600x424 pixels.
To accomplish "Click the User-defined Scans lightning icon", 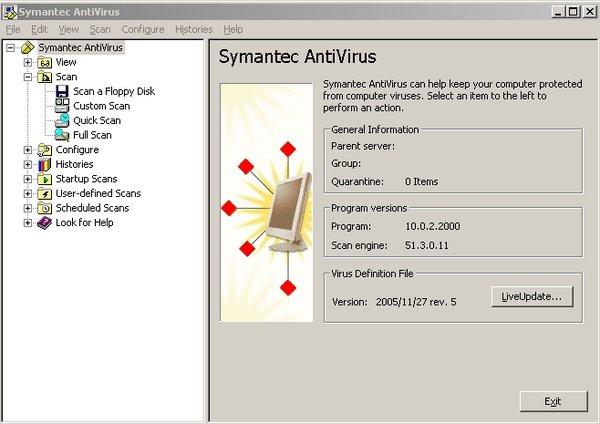I will pos(45,194).
